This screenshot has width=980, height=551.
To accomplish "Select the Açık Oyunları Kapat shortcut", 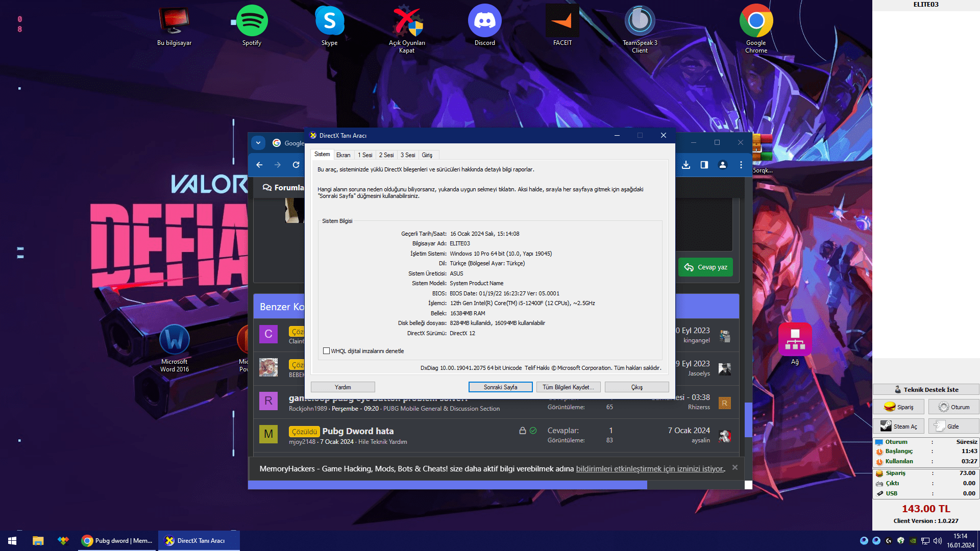I will point(407,29).
